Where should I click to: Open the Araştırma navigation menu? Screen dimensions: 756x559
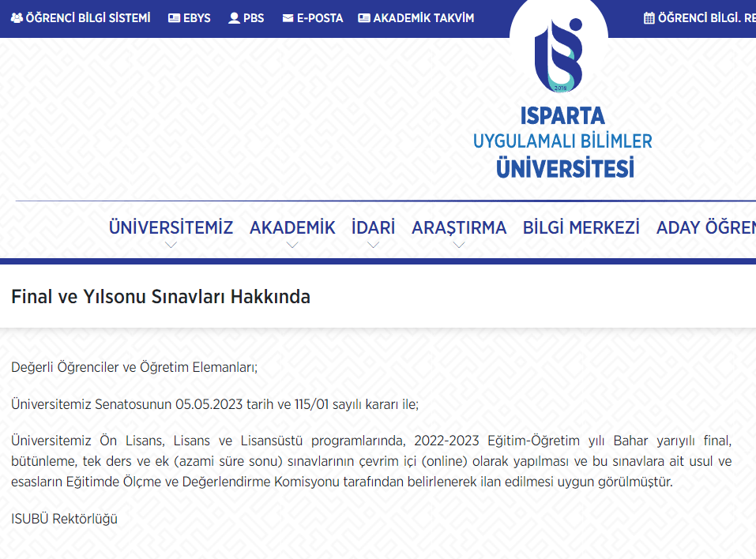(x=459, y=227)
